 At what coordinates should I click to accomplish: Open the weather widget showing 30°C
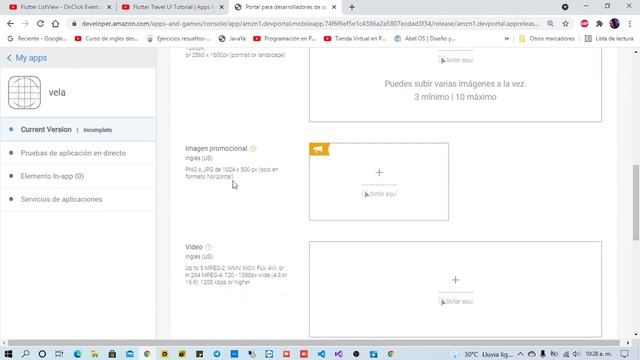483,354
